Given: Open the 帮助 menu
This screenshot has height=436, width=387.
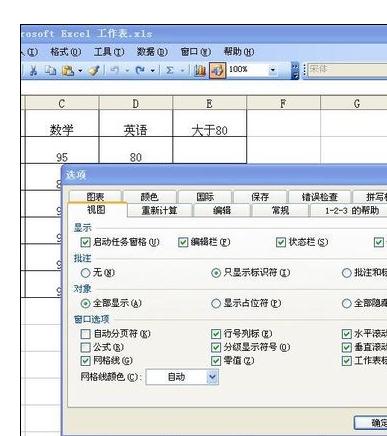Looking at the screenshot, I should (239, 52).
